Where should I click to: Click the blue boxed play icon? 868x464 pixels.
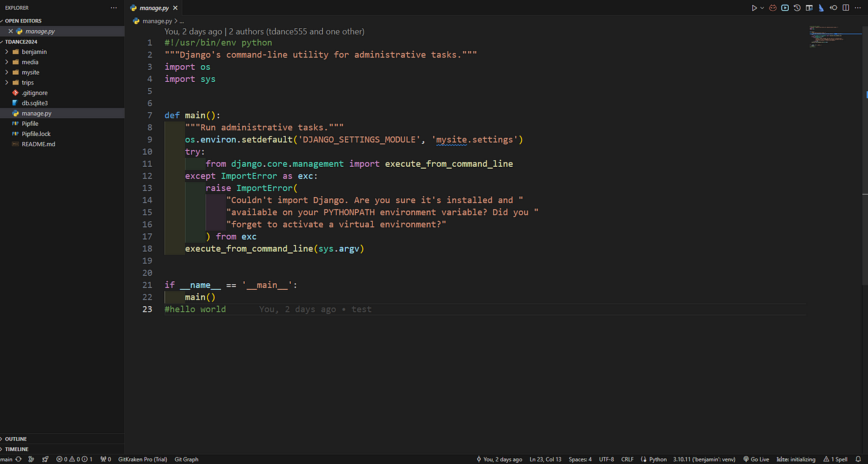click(x=785, y=8)
